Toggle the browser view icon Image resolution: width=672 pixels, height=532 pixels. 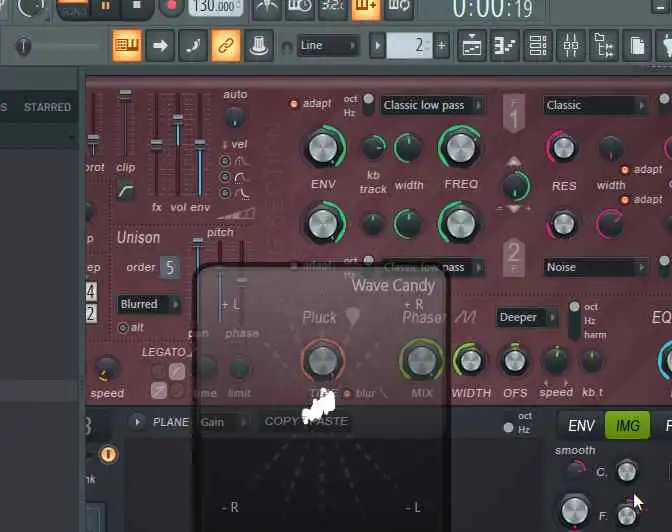(x=604, y=45)
